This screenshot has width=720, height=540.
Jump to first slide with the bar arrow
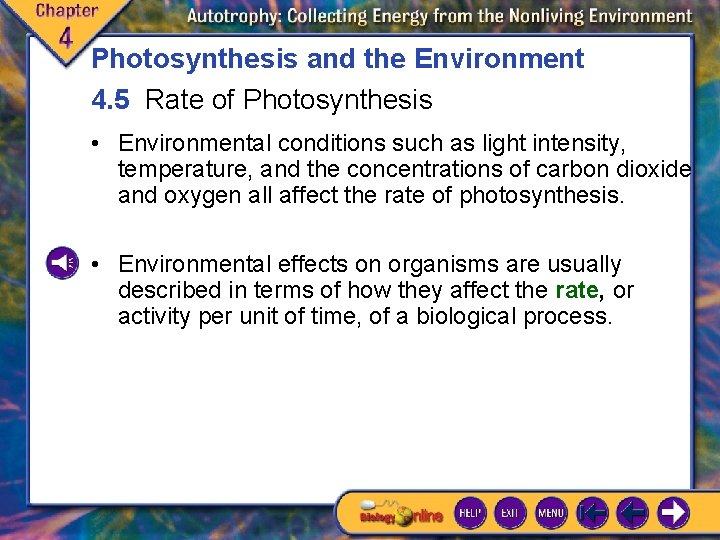pos(592,512)
